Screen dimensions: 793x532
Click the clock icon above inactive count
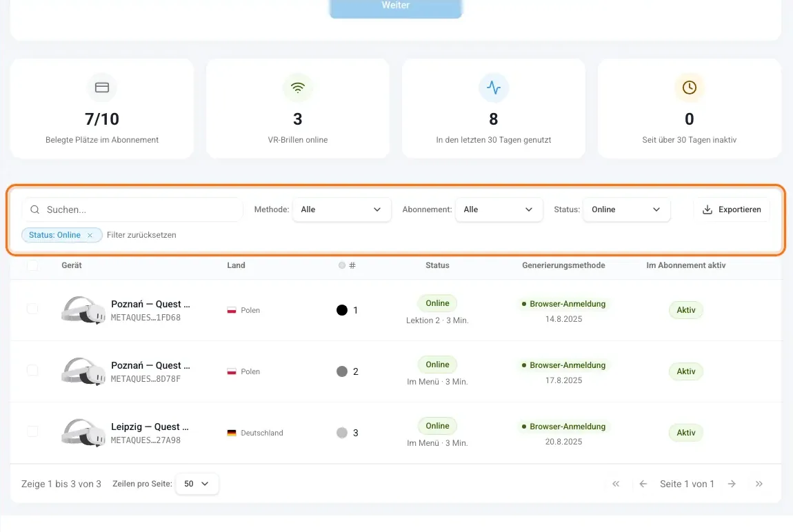pyautogui.click(x=690, y=88)
